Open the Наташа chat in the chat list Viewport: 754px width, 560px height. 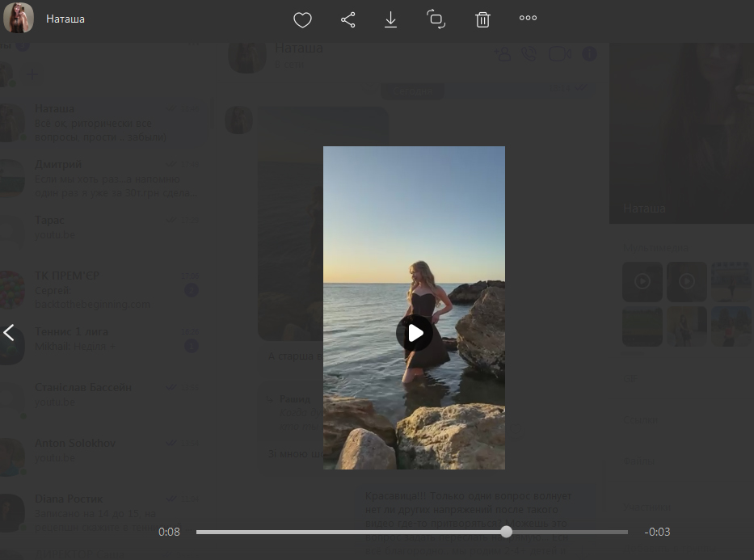click(x=103, y=123)
